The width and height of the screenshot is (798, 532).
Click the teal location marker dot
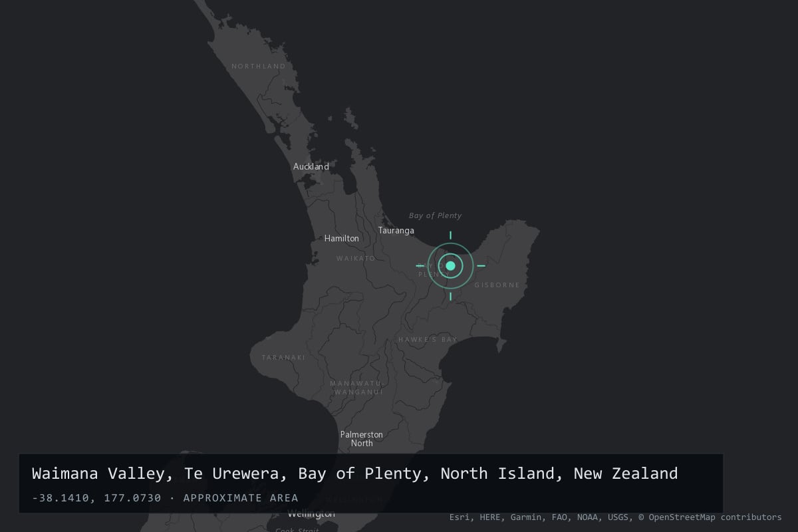pos(450,266)
